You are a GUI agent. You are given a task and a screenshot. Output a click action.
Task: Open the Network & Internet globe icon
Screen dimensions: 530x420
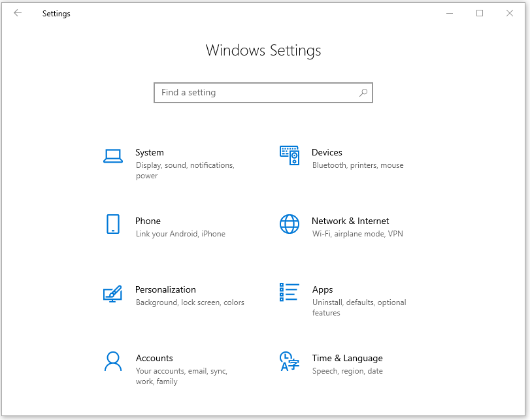[290, 225]
